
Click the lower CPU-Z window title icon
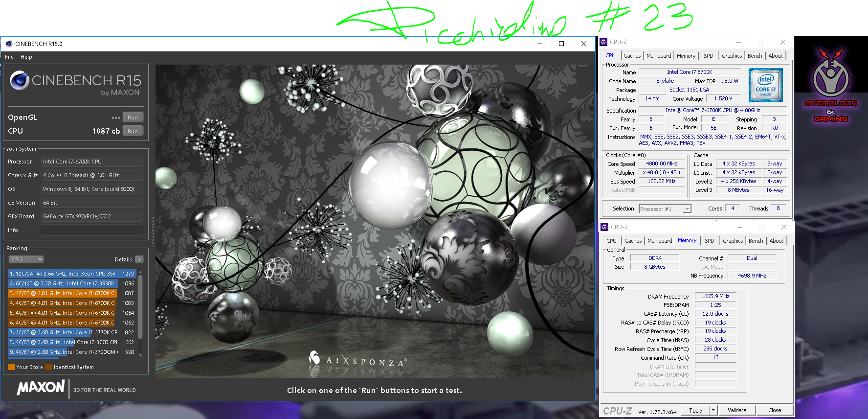coord(604,227)
